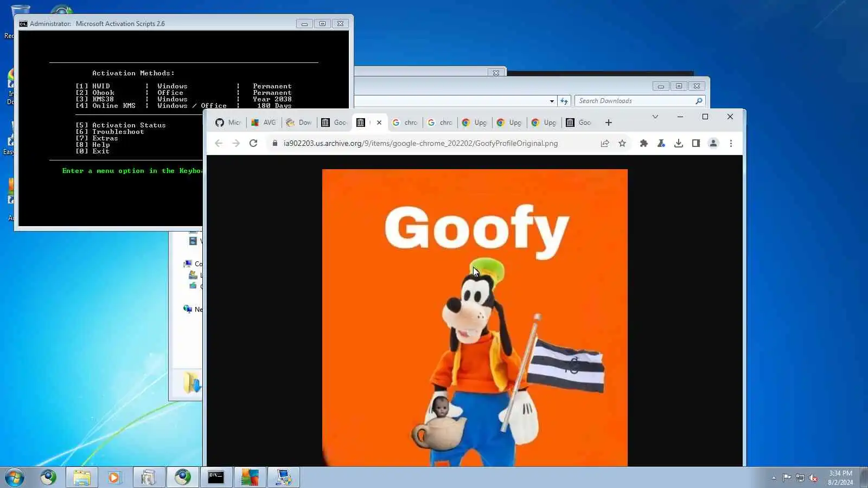Launch Windows Media Player from the taskbar
This screenshot has height=488, width=868.
point(114,477)
